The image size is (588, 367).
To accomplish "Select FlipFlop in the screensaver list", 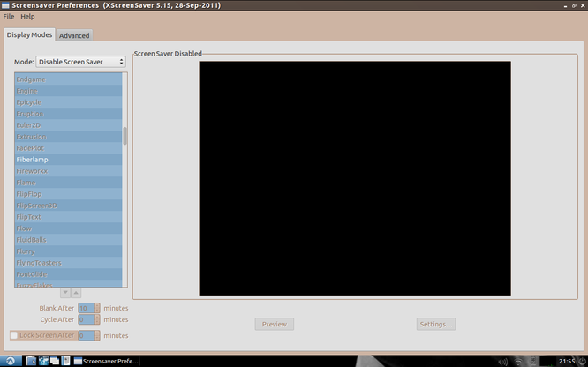I will [68, 194].
